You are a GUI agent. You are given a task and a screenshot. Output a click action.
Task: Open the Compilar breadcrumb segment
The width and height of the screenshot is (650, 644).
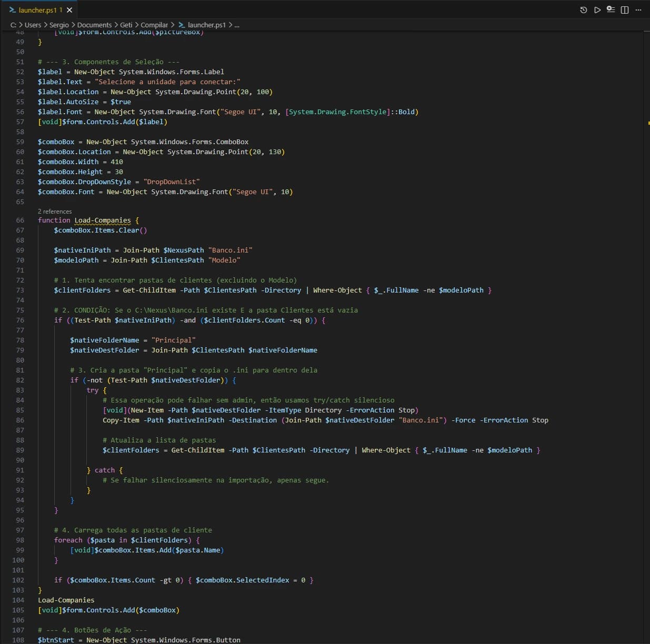coord(154,25)
